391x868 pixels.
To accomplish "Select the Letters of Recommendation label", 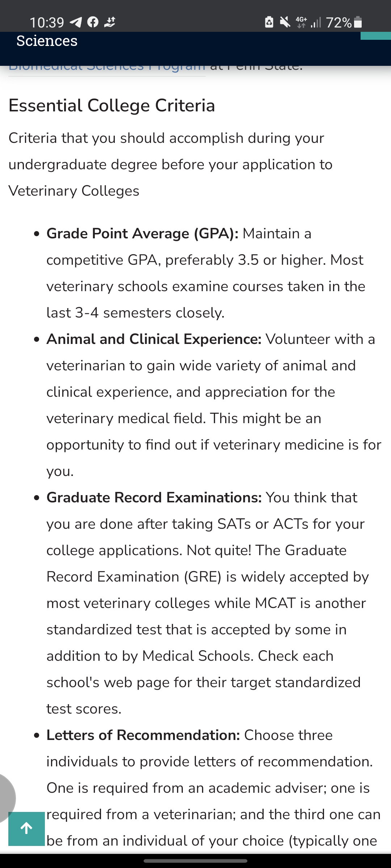I will coord(143,735).
